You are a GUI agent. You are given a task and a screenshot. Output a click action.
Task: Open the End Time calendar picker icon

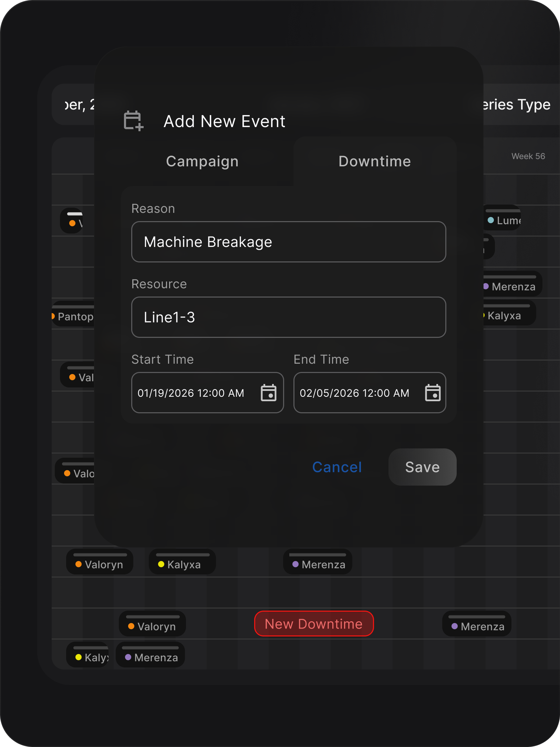[433, 393]
